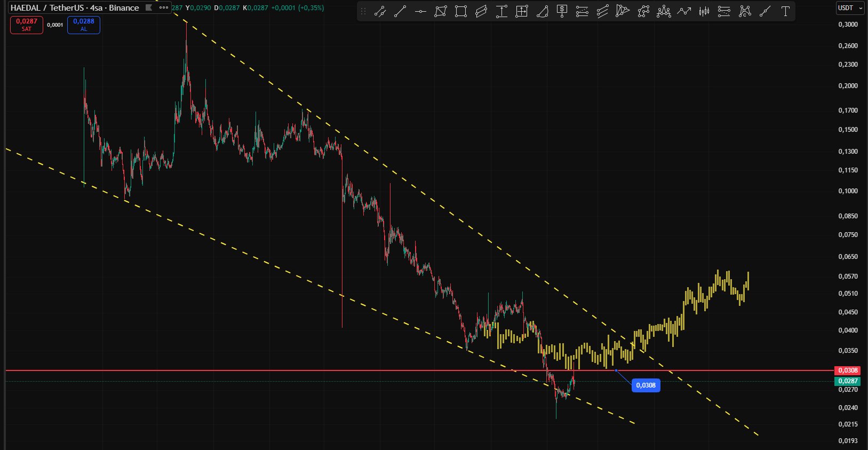Viewport: 868px width, 450px height.
Task: Click the 0,2600 price axis label
Action: 848,46
